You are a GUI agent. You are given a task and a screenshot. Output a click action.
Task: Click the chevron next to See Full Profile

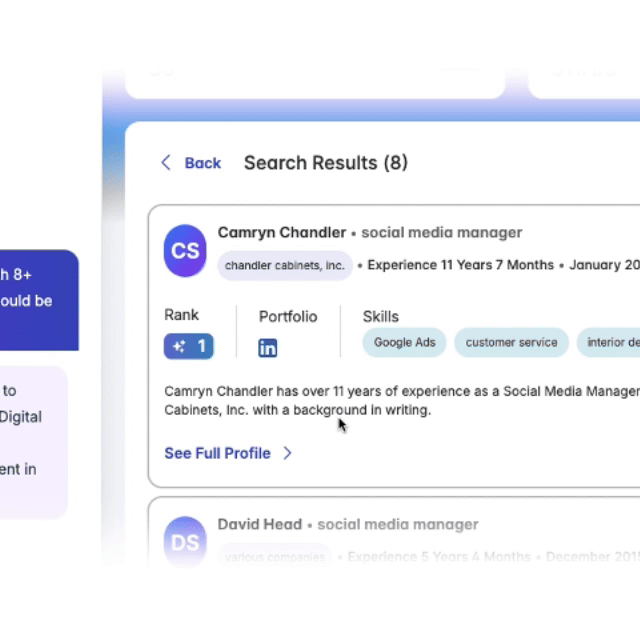pyautogui.click(x=287, y=453)
